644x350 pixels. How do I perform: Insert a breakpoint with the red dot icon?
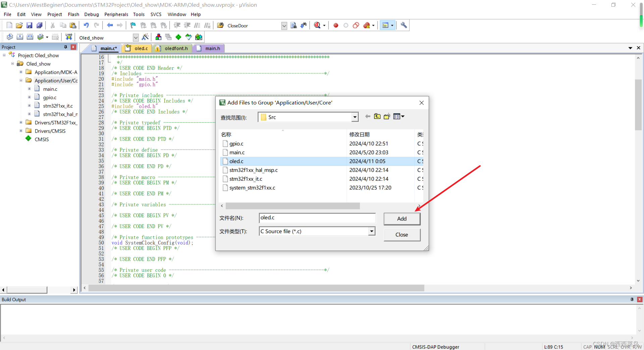click(335, 25)
